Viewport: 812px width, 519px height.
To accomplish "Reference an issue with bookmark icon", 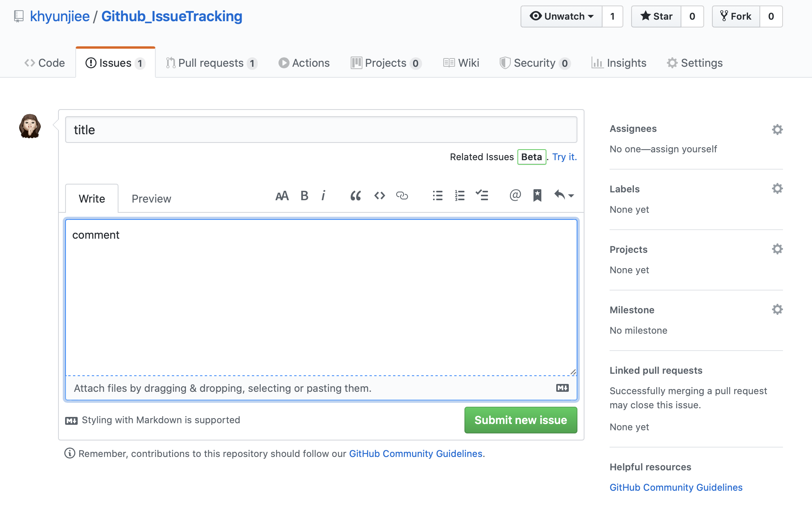I will click(x=537, y=196).
